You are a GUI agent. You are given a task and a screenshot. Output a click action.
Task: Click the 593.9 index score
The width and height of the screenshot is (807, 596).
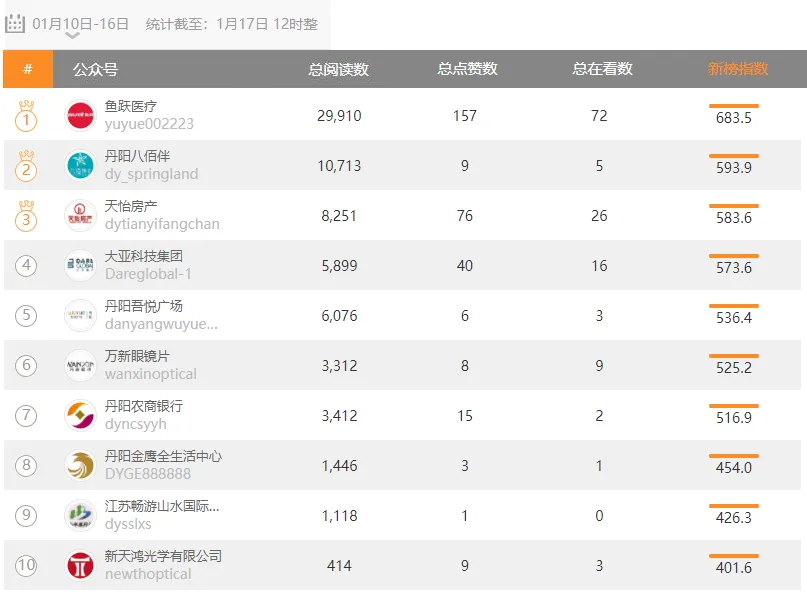tap(733, 168)
